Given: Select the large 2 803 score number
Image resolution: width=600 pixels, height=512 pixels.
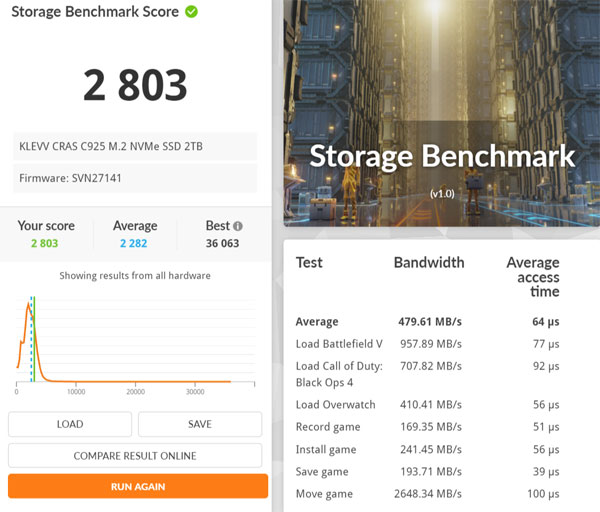Looking at the screenshot, I should (135, 85).
